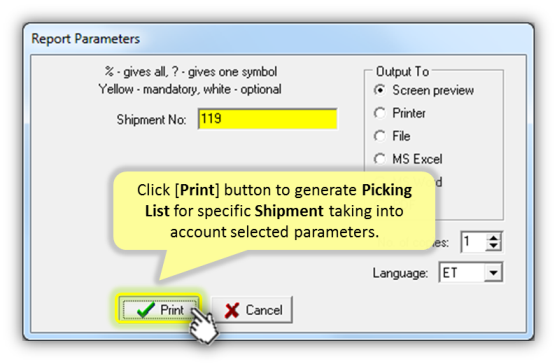Screen dimensions: 557x363
Task: Click the ET language combo box value
Action: tap(462, 273)
